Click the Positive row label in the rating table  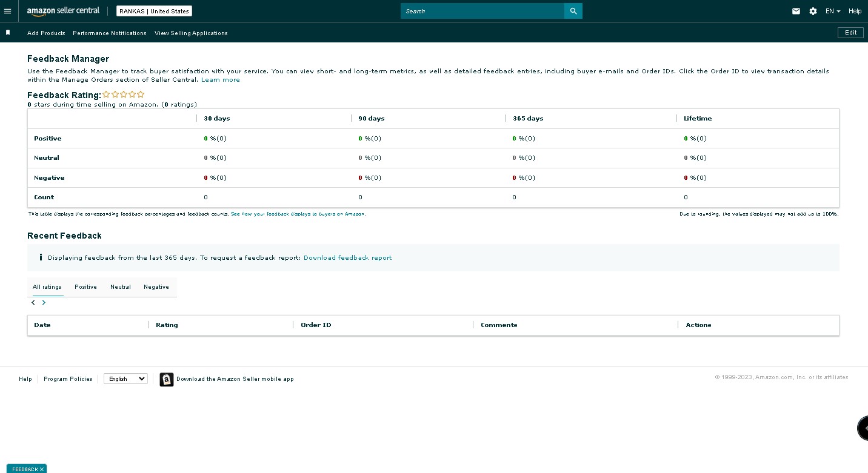click(x=48, y=139)
